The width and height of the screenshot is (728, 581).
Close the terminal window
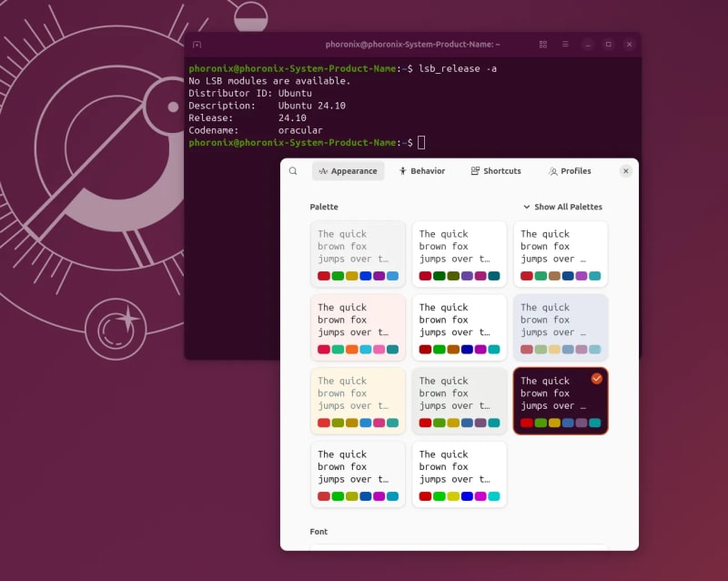pos(630,44)
